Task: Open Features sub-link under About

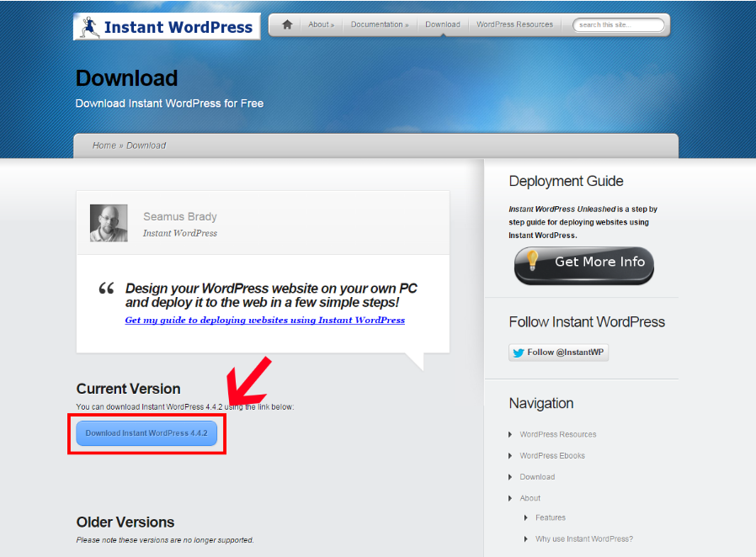Action: [550, 517]
